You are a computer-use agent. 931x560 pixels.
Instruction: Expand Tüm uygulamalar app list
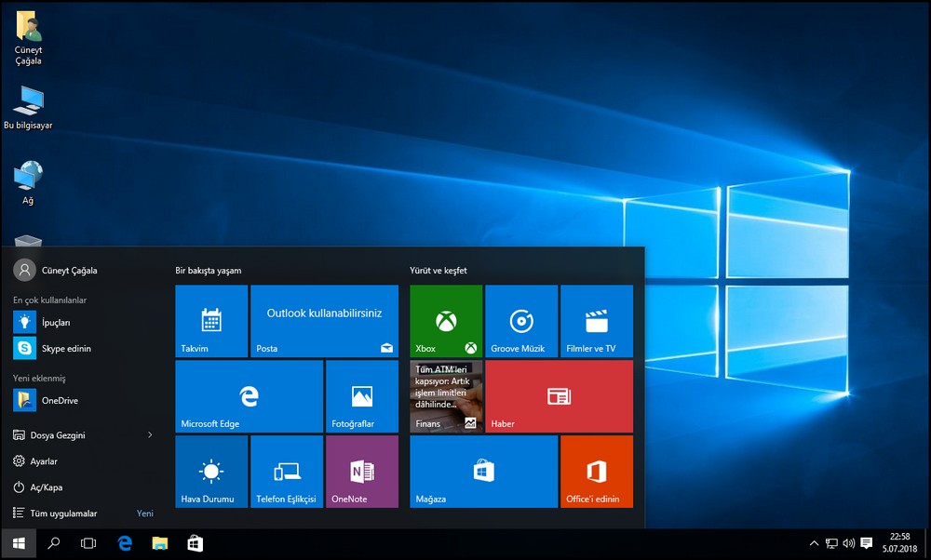tap(63, 513)
